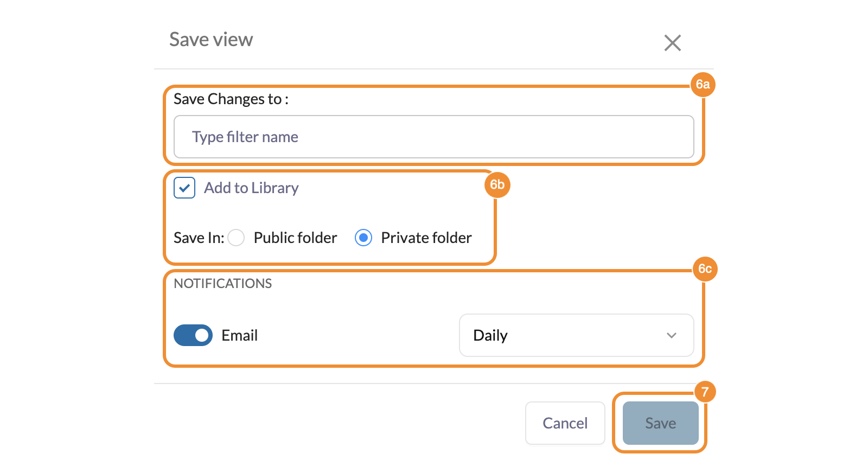Click the 6b callout badge
Image resolution: width=868 pixels, height=473 pixels.
point(497,185)
